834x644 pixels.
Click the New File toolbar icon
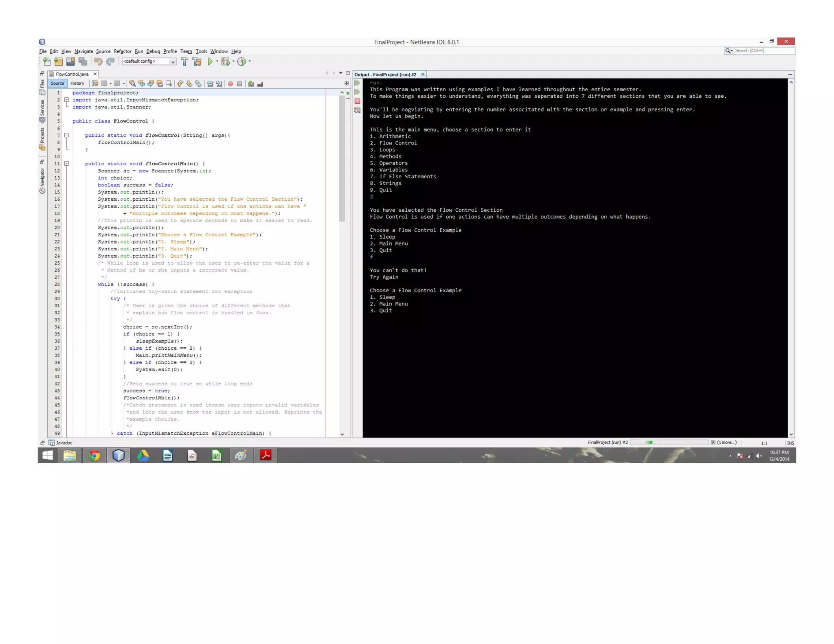[47, 61]
